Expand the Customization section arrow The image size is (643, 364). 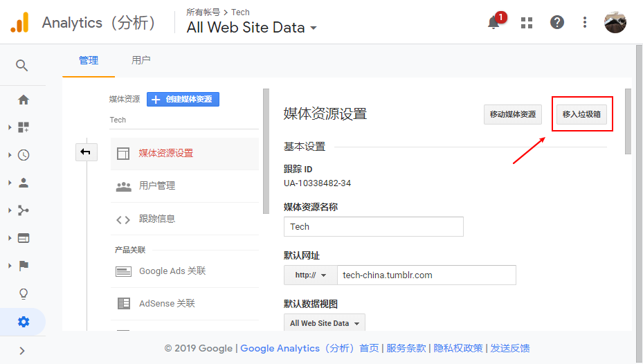[x=10, y=127]
